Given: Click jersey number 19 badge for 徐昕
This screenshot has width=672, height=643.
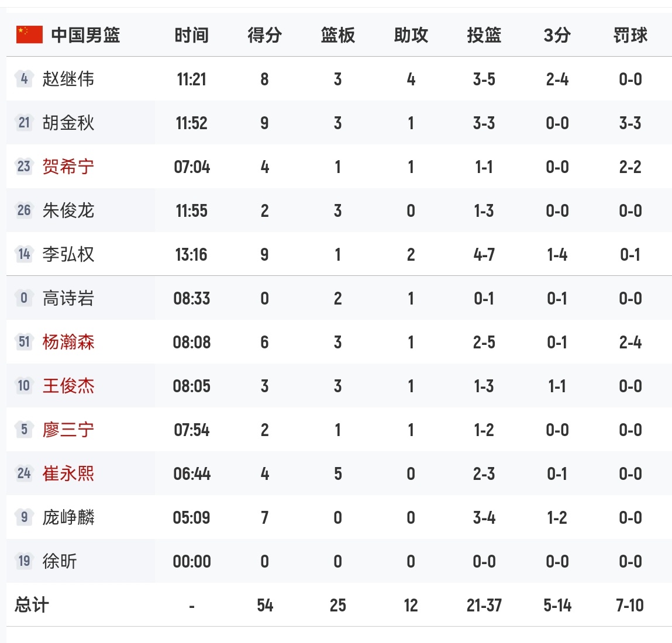Looking at the screenshot, I should (x=24, y=561).
